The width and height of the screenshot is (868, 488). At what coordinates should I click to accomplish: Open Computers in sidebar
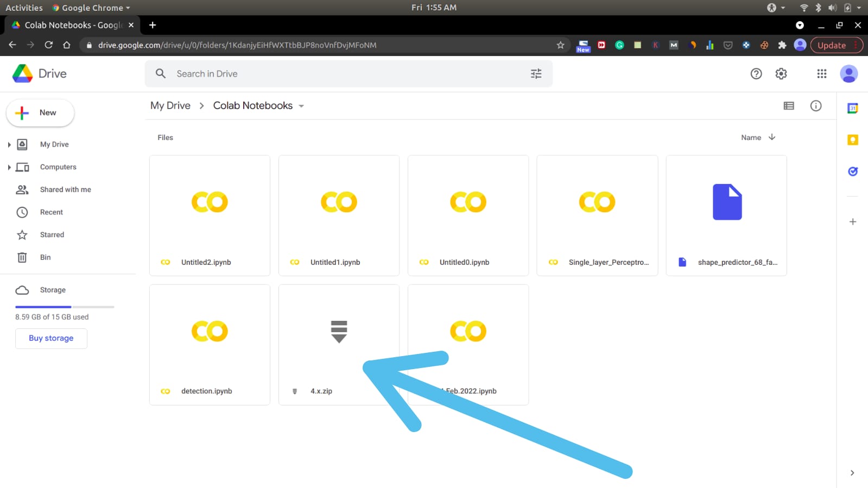coord(58,167)
